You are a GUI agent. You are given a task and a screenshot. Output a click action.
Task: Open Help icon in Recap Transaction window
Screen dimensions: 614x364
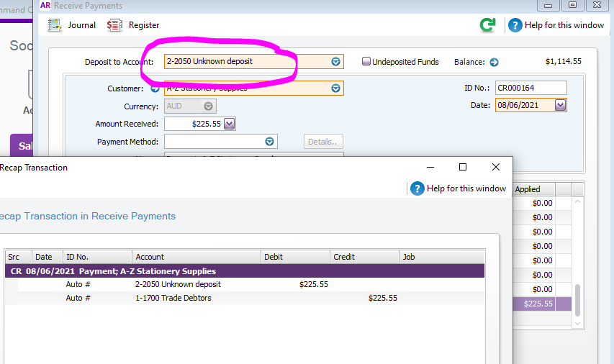click(x=417, y=188)
